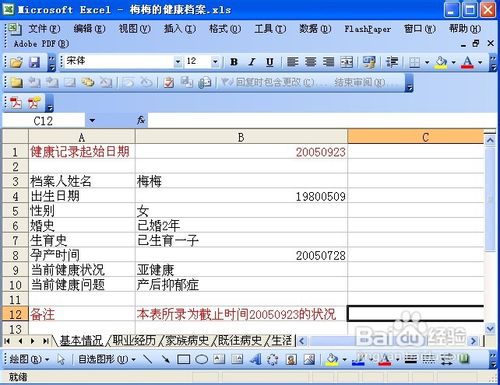This screenshot has height=385, width=500.
Task: Click the Open file folder icon
Action: 16,62
